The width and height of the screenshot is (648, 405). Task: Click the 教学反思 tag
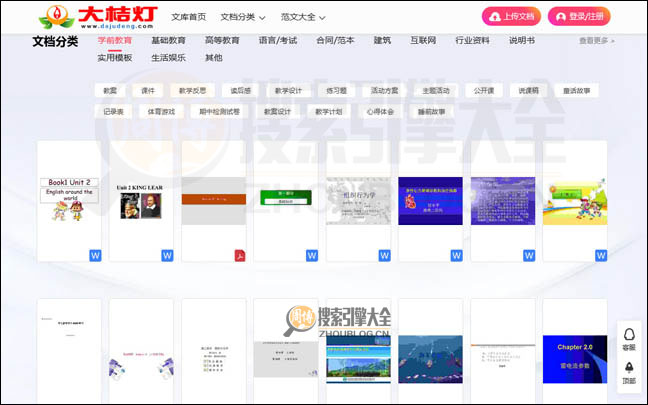tap(192, 91)
